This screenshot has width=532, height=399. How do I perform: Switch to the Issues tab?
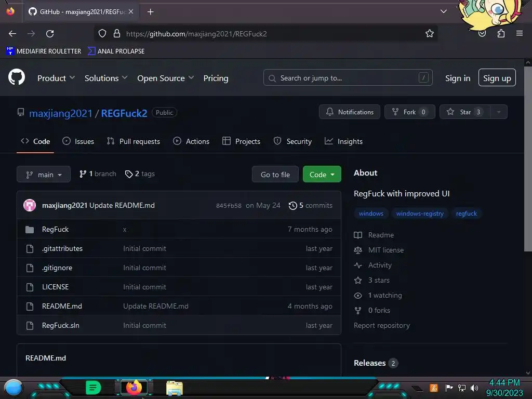[78, 141]
